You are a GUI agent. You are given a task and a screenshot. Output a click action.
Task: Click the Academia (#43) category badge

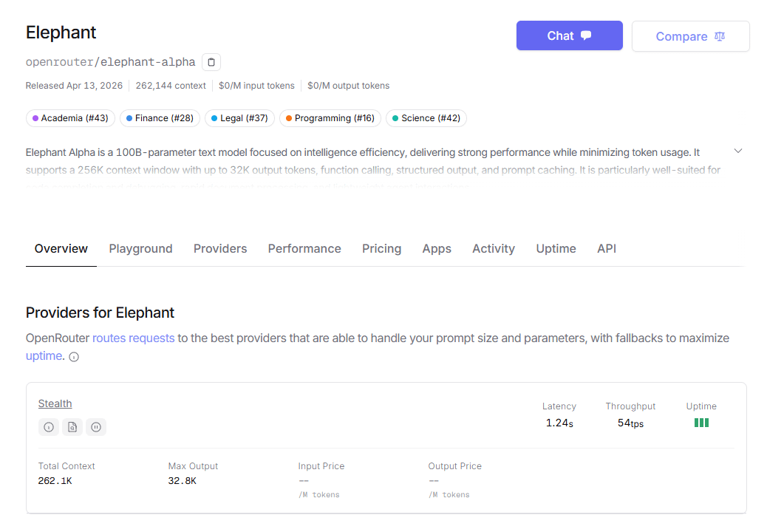click(70, 118)
